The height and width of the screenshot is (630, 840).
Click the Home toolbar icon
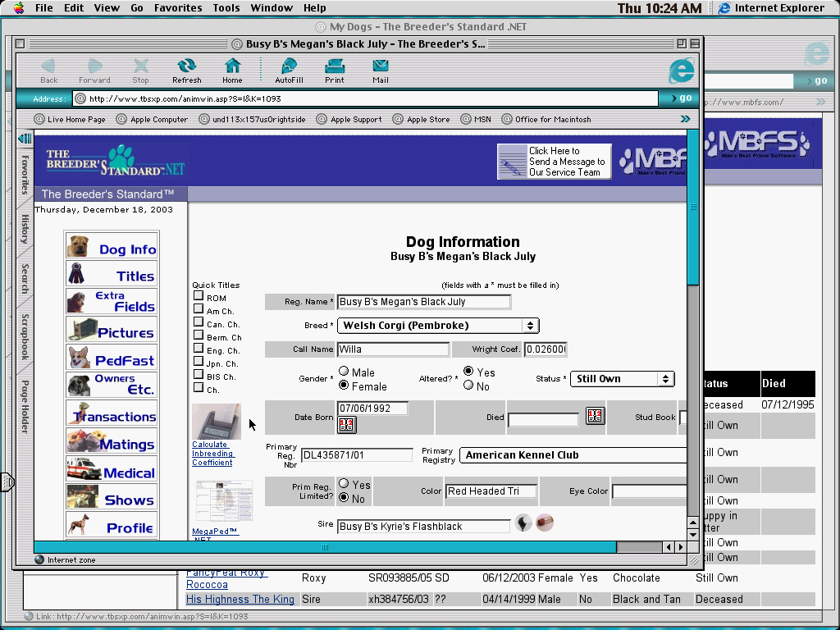(232, 70)
